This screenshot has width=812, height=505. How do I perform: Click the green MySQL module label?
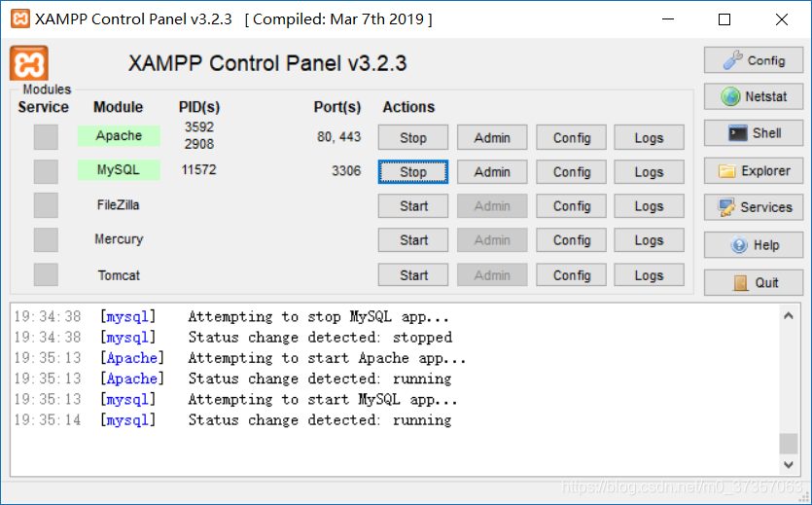119,170
